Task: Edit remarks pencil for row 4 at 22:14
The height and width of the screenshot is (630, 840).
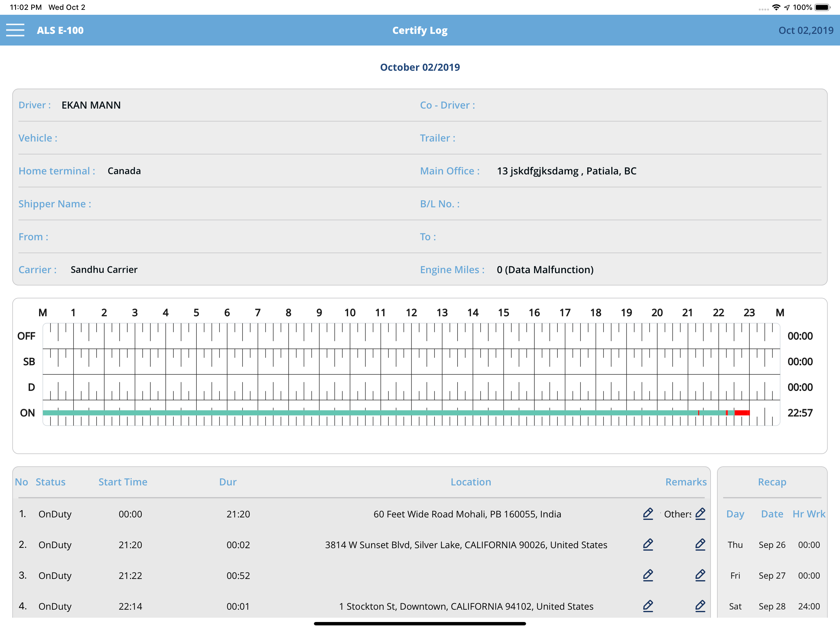Action: [700, 606]
